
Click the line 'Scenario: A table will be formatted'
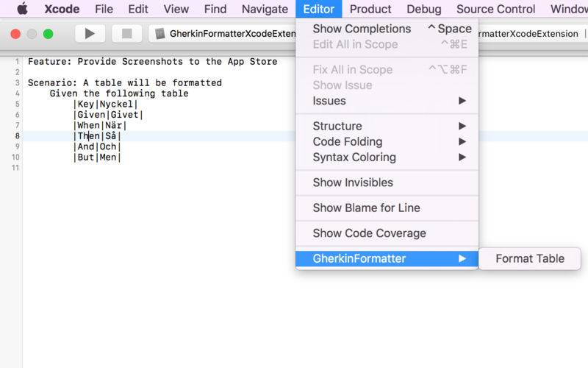click(x=125, y=82)
